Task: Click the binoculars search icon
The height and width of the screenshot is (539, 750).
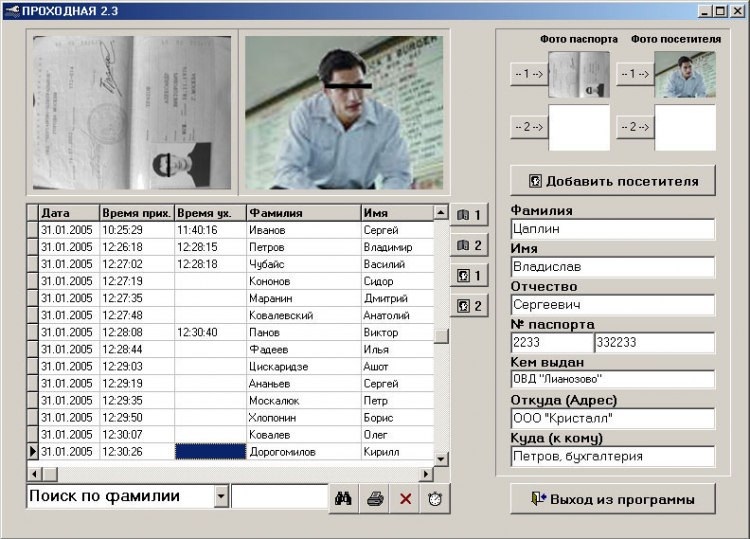Action: coord(343,499)
